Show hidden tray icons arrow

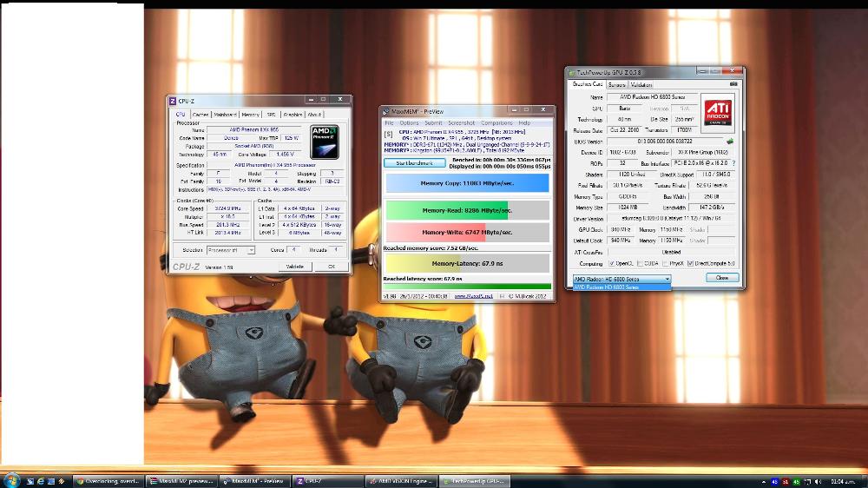pyautogui.click(x=763, y=482)
